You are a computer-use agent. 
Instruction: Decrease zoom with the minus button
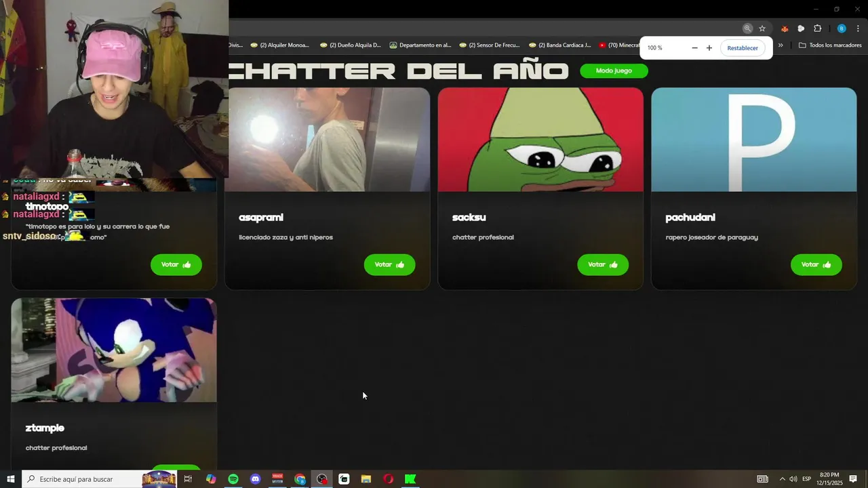click(694, 48)
